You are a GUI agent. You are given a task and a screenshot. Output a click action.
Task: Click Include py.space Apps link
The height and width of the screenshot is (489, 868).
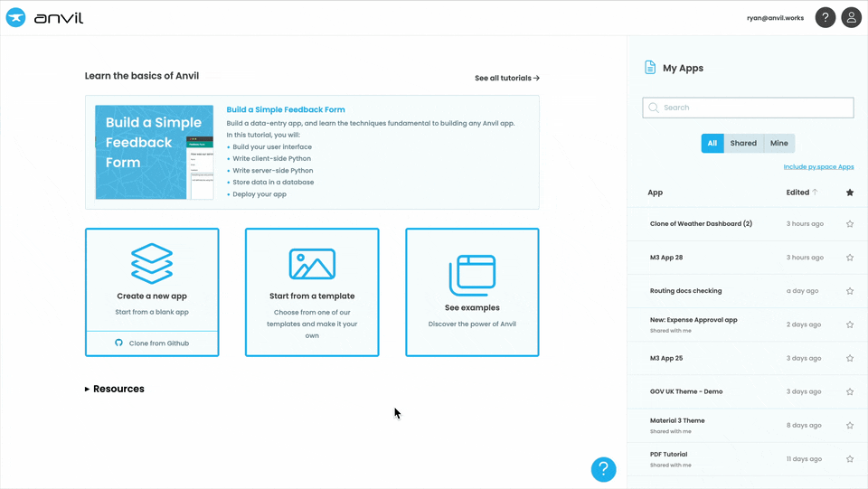click(818, 166)
